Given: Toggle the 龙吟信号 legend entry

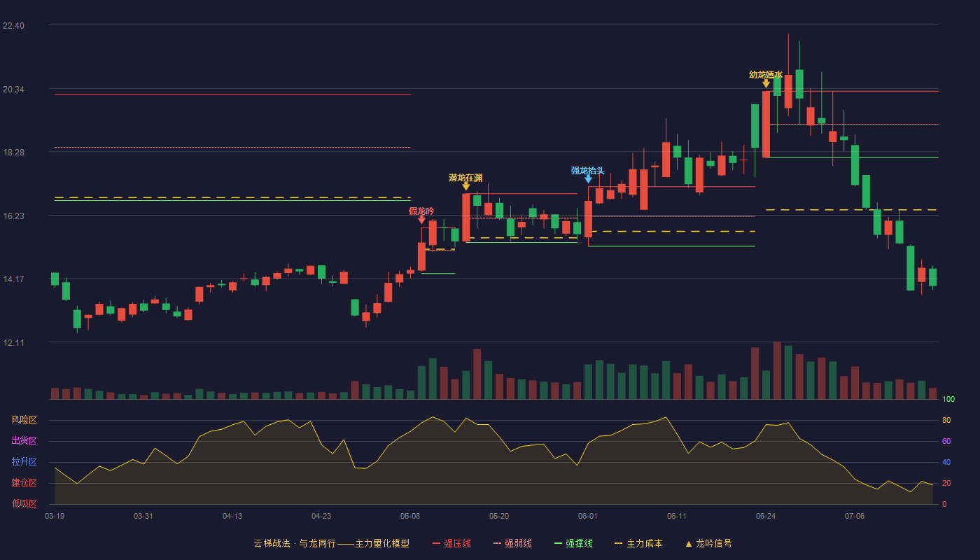Looking at the screenshot, I should (x=708, y=543).
